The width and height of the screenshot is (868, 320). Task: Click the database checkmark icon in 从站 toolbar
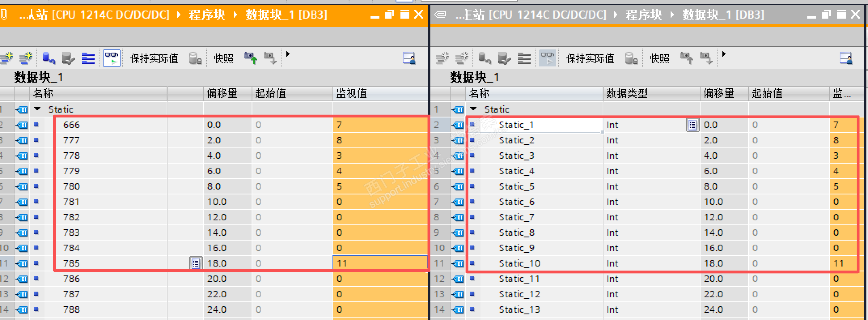[68, 58]
